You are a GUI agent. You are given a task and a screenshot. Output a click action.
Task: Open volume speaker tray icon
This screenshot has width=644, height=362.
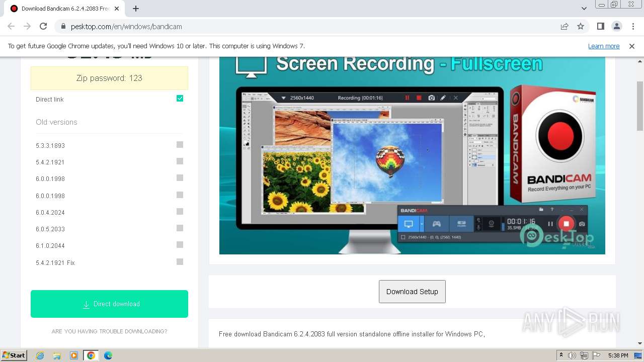click(x=572, y=355)
